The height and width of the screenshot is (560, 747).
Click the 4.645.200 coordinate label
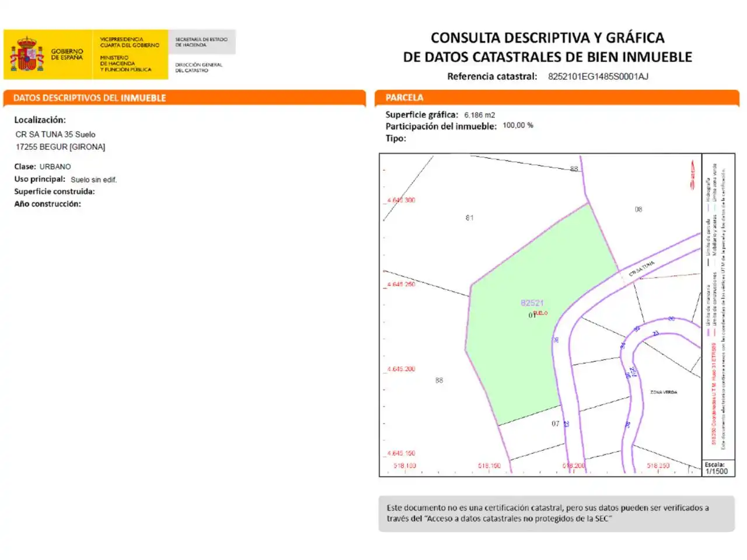pyautogui.click(x=402, y=369)
